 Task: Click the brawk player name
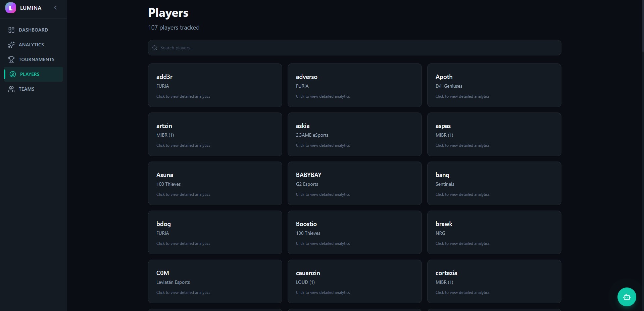[444, 224]
